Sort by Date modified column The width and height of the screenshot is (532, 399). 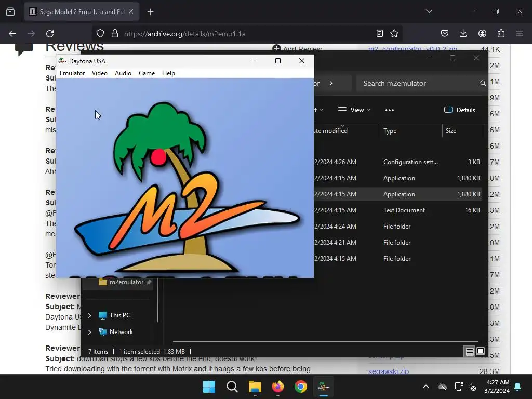[346, 131]
